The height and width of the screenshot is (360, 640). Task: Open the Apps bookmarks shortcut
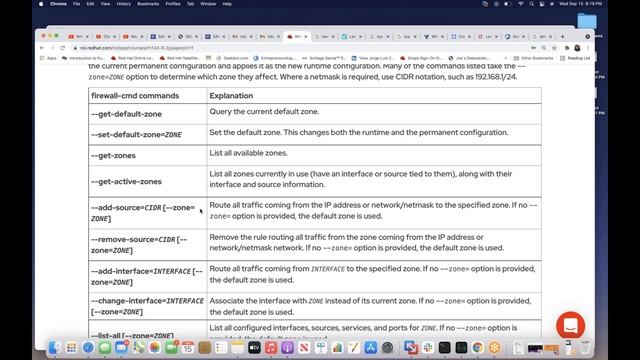pyautogui.click(x=48, y=58)
